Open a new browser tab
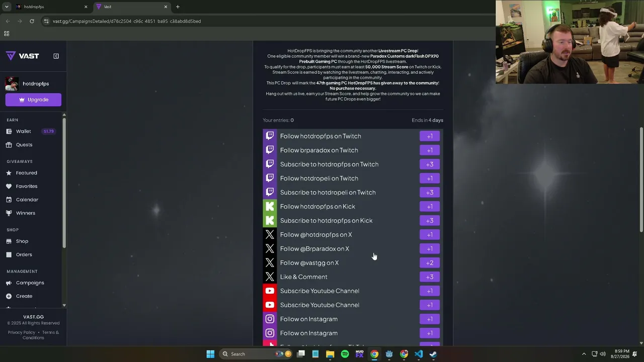This screenshot has height=362, width=644. (x=178, y=7)
